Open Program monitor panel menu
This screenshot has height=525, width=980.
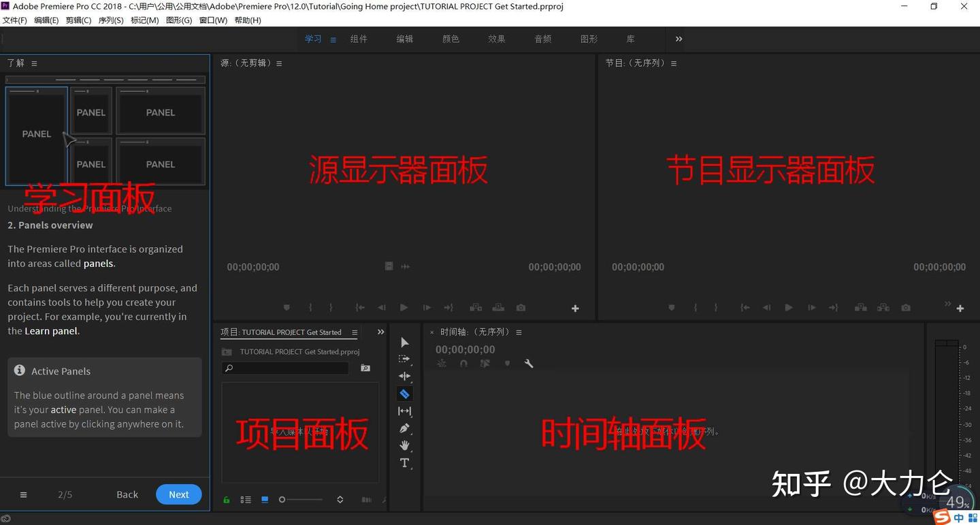click(674, 63)
